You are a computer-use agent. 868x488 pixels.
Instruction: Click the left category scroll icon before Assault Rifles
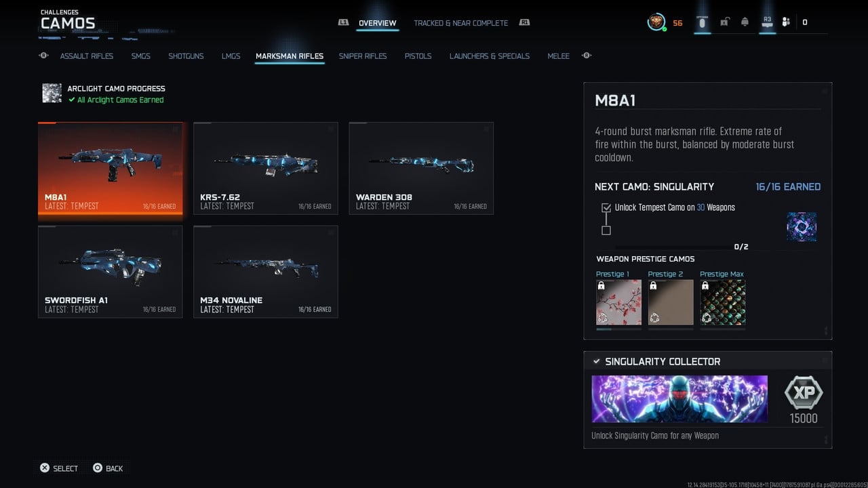[x=44, y=56]
